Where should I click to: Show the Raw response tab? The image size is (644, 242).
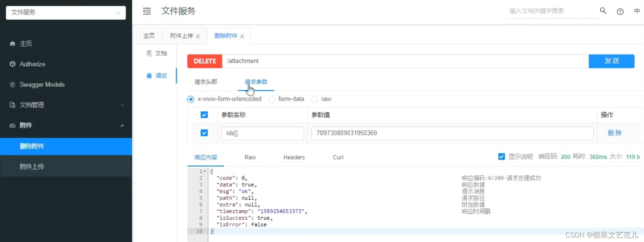pyautogui.click(x=250, y=157)
